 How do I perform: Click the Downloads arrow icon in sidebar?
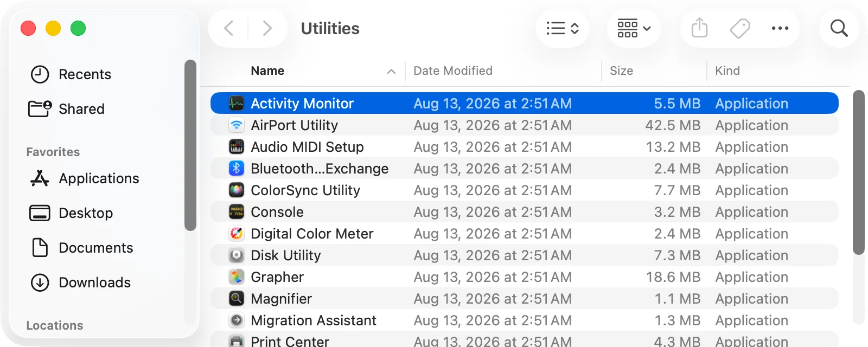[40, 282]
